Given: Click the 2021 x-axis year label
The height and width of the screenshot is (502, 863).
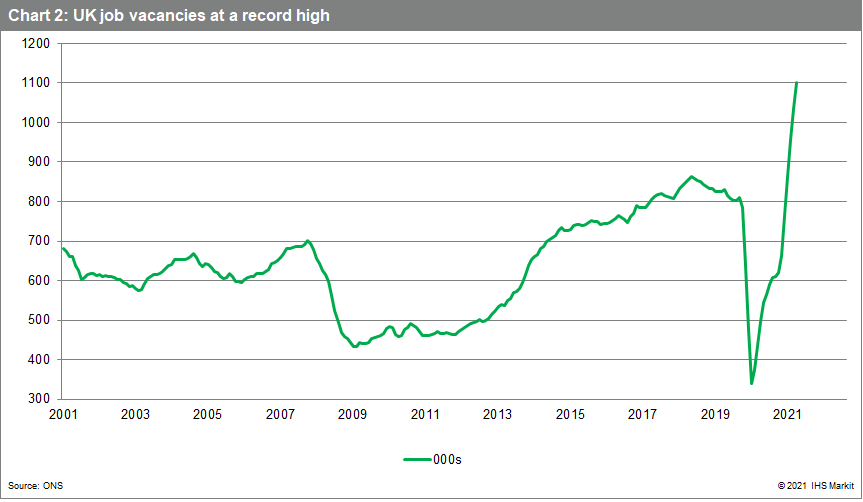Looking at the screenshot, I should pyautogui.click(x=786, y=414).
